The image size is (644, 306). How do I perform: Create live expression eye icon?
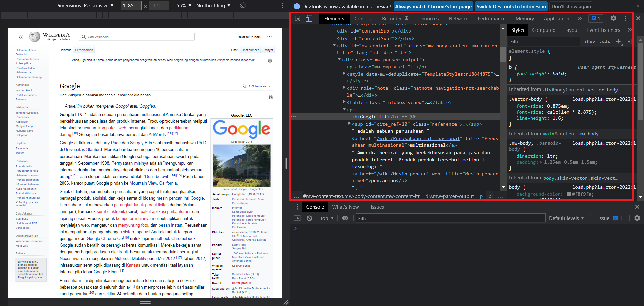tap(345, 218)
